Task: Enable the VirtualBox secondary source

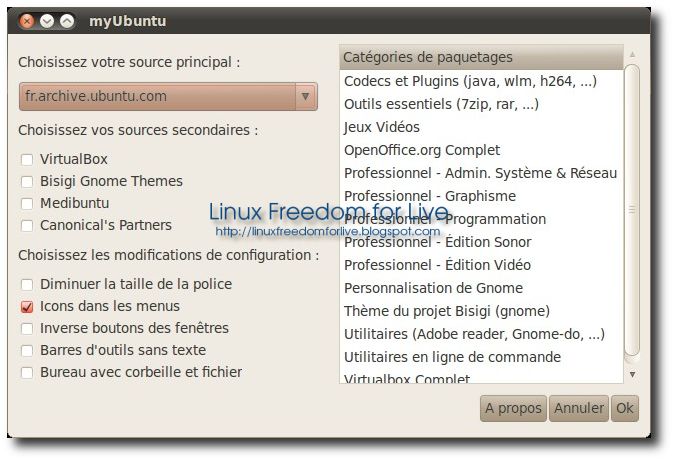Action: click(x=27, y=160)
